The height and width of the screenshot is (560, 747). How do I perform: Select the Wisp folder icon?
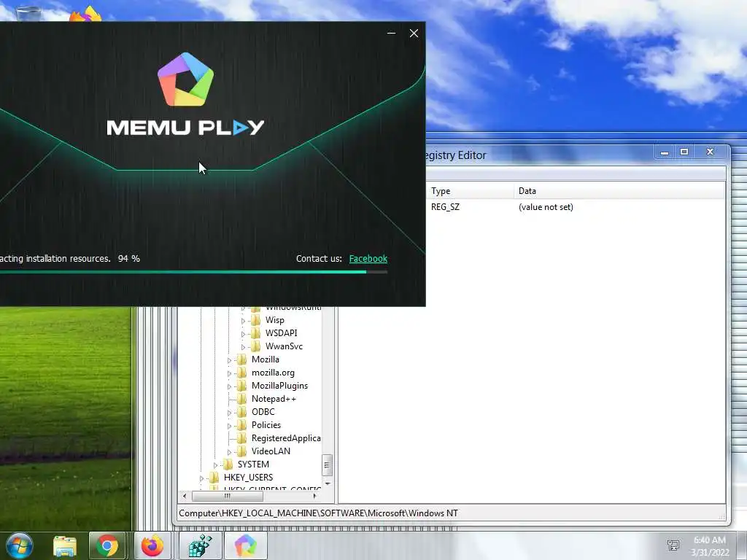(256, 320)
